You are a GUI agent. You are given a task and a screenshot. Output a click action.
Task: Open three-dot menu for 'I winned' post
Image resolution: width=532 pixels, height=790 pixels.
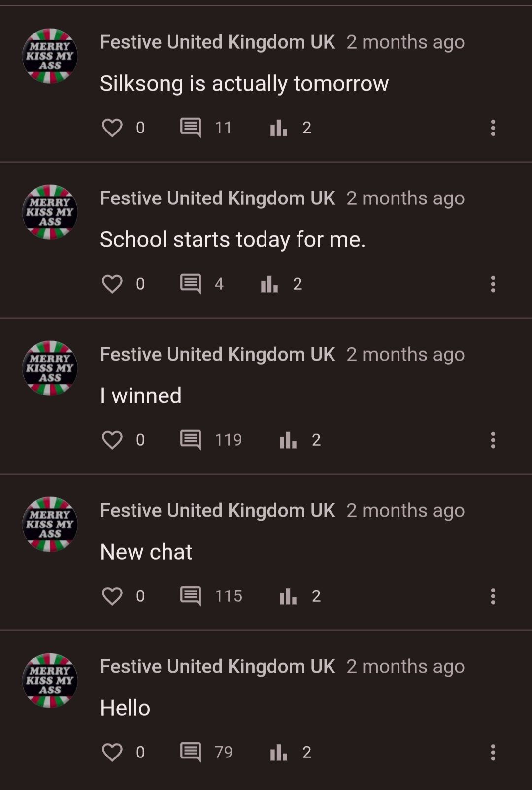click(x=493, y=440)
